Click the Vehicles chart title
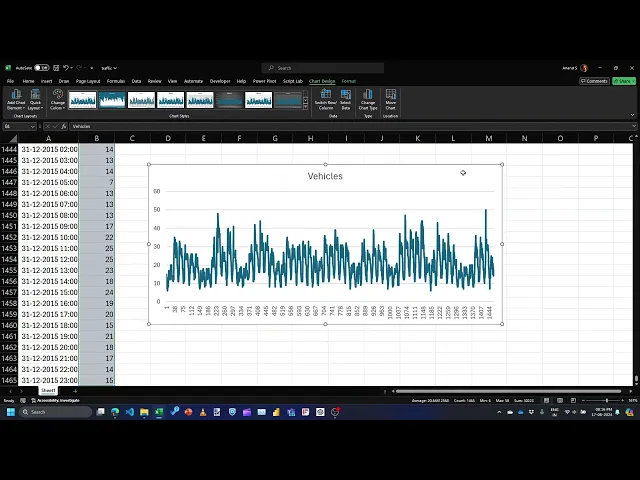 coord(325,176)
